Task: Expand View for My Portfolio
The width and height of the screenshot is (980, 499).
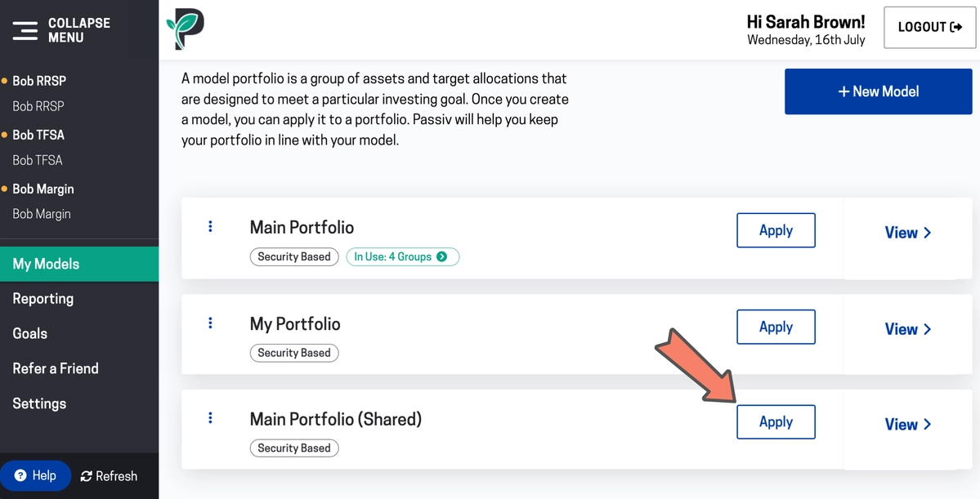Action: [907, 329]
